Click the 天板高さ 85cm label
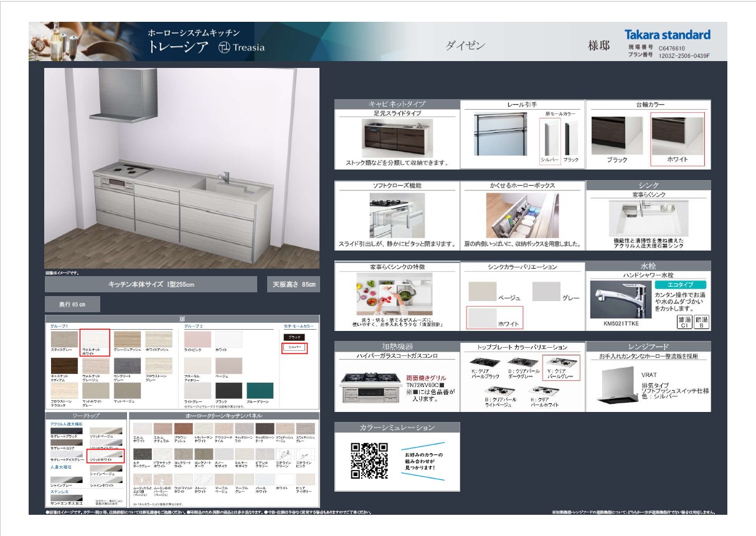This screenshot has width=756, height=536. click(x=293, y=284)
